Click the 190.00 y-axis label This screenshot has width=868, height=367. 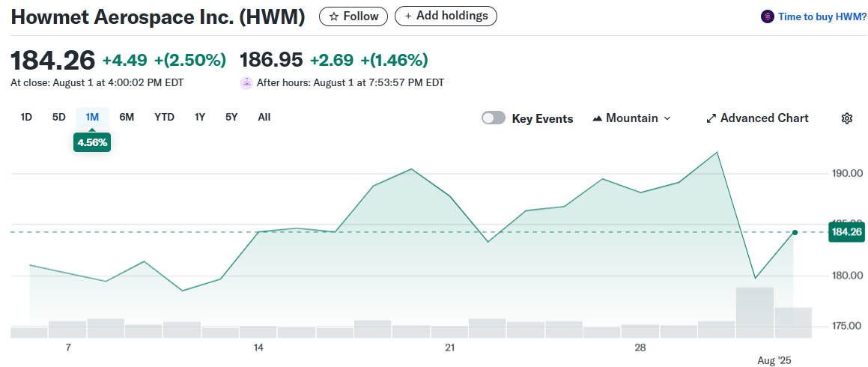pyautogui.click(x=846, y=173)
